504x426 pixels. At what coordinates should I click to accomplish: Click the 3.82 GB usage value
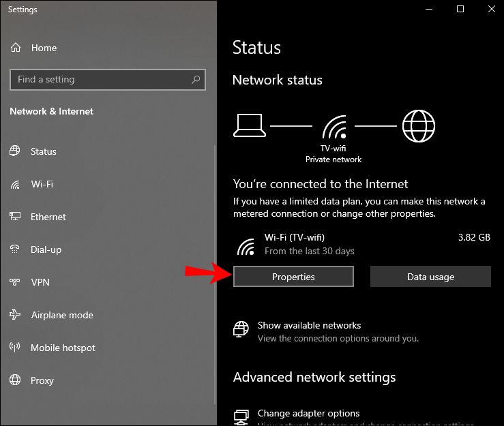click(474, 237)
